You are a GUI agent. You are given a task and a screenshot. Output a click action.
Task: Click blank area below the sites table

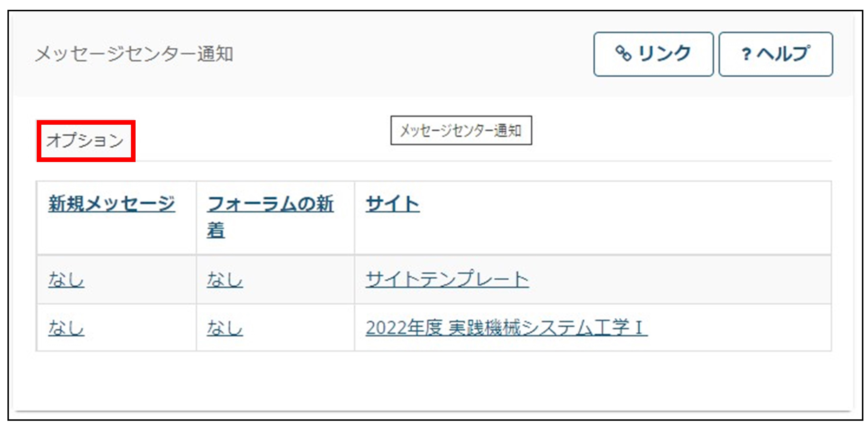[x=433, y=381]
